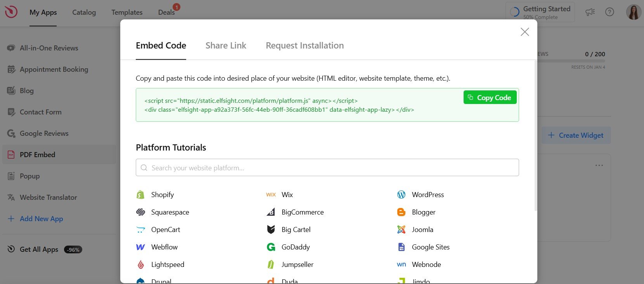Click the OpenCart platform icon

[x=140, y=230]
